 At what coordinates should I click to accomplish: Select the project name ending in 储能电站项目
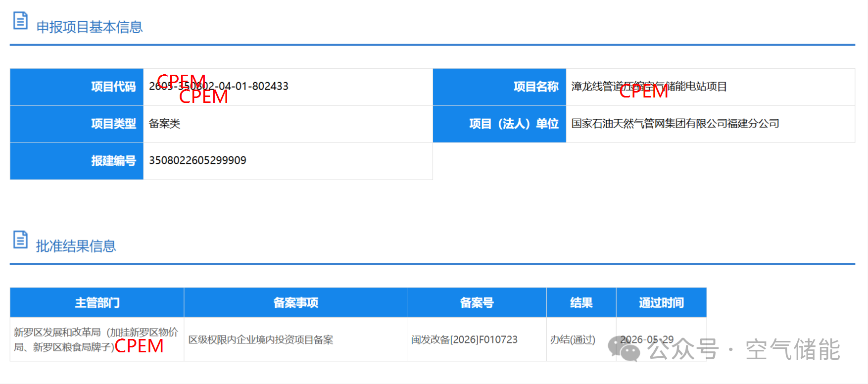point(649,87)
